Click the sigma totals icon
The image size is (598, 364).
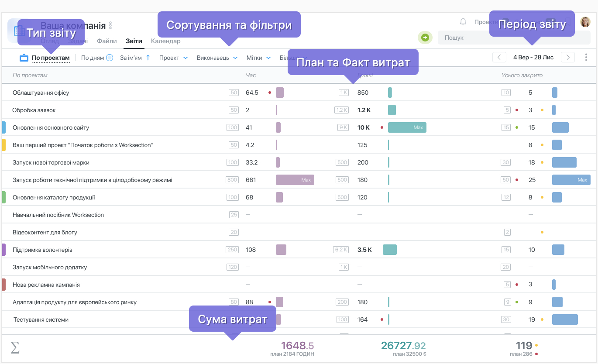(x=15, y=348)
